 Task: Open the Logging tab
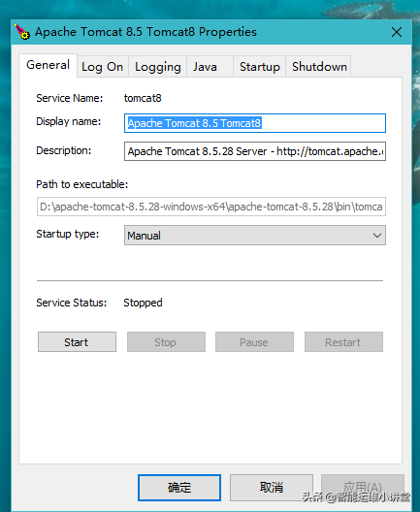(x=158, y=67)
